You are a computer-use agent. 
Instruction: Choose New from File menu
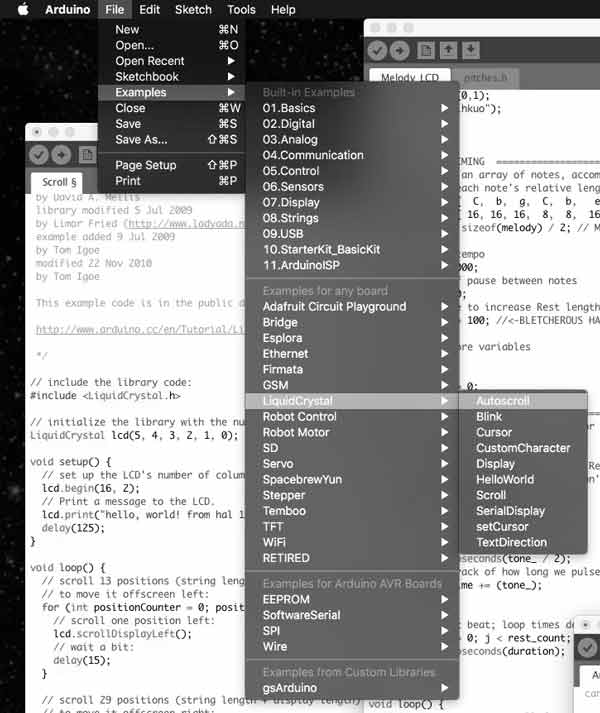pos(172,30)
